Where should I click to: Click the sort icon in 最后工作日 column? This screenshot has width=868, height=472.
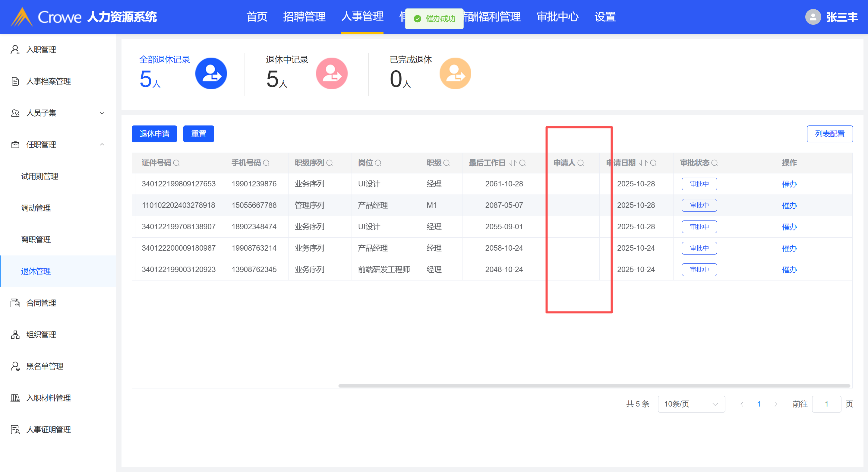(513, 163)
